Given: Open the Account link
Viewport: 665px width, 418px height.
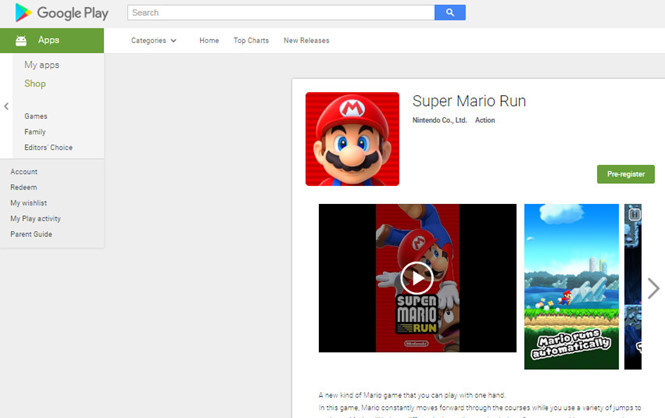Looking at the screenshot, I should [24, 172].
